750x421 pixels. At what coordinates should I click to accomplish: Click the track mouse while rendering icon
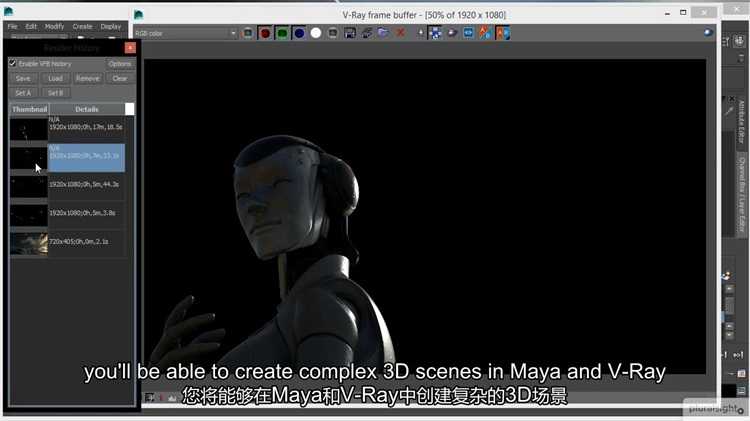coord(420,33)
